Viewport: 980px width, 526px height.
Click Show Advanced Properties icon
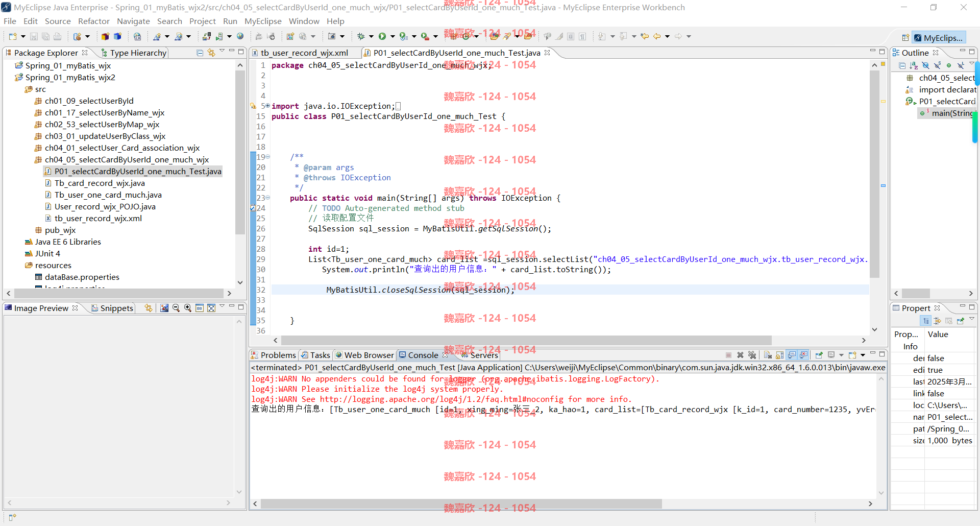(x=938, y=321)
